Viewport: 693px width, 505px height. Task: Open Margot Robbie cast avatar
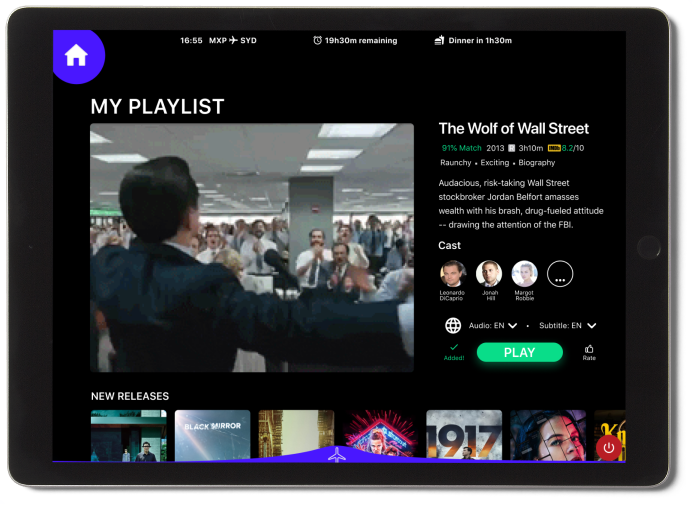click(x=525, y=274)
